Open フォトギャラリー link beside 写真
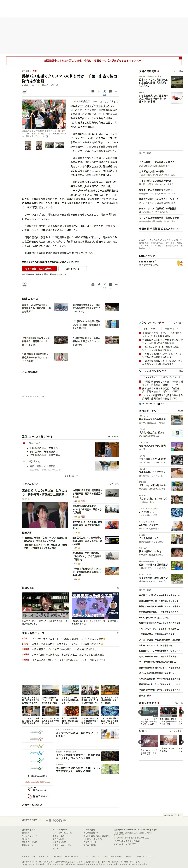Viewport: 188px width, 868px height. tap(175, 731)
